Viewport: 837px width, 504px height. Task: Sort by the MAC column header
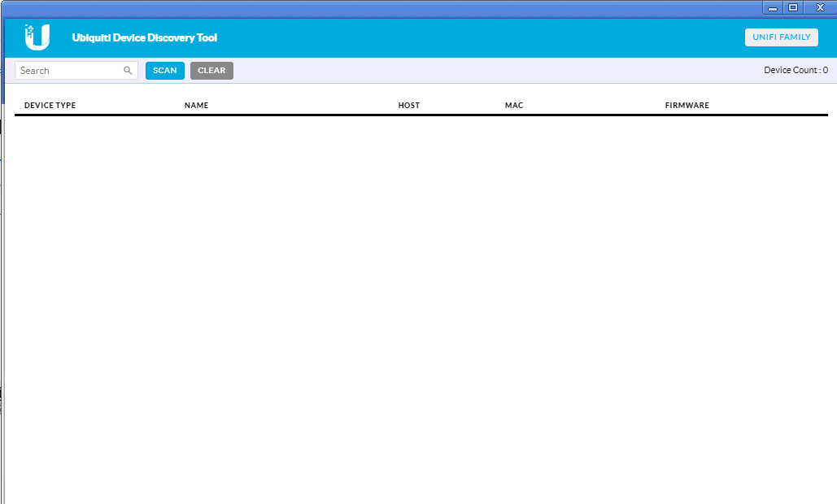coord(513,106)
